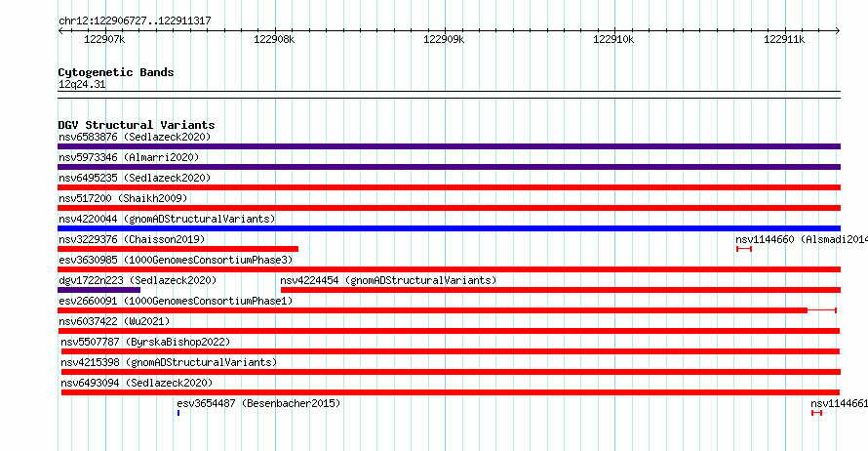Image resolution: width=868 pixels, height=451 pixels.
Task: Select the red bar under esv2660091
Action: coord(447,310)
